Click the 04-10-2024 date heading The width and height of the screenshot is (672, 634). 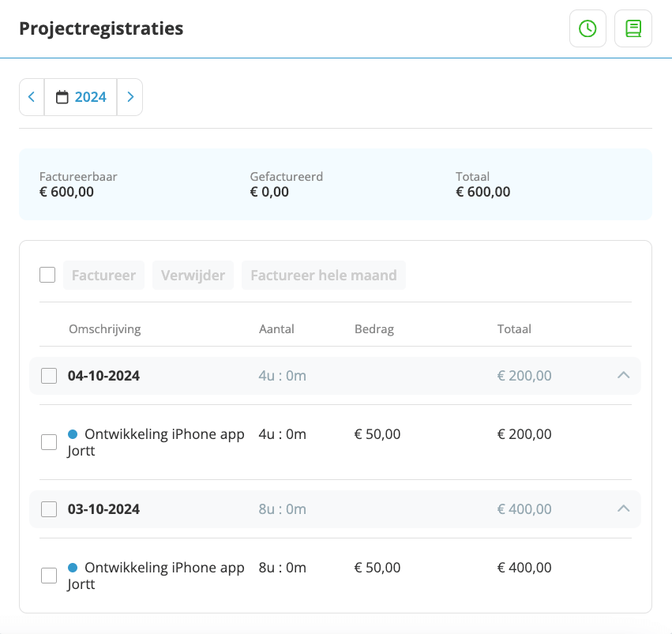[x=103, y=376]
